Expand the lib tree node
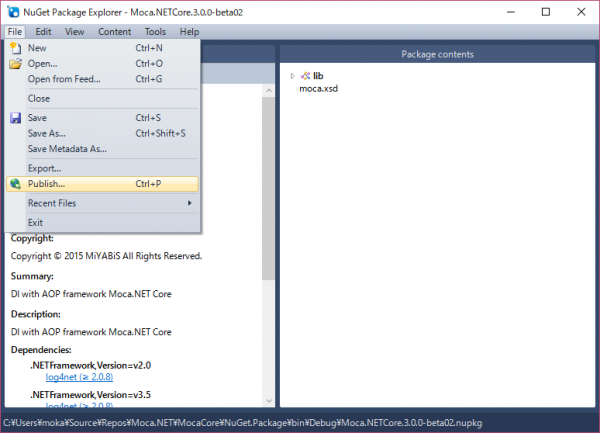600x433 pixels. pyautogui.click(x=292, y=76)
